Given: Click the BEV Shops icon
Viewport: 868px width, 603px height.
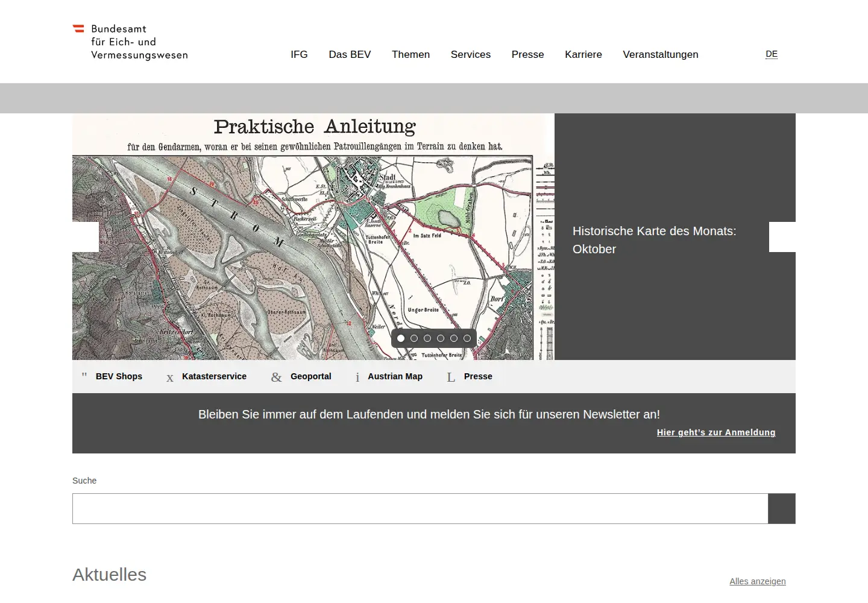Looking at the screenshot, I should tap(84, 376).
